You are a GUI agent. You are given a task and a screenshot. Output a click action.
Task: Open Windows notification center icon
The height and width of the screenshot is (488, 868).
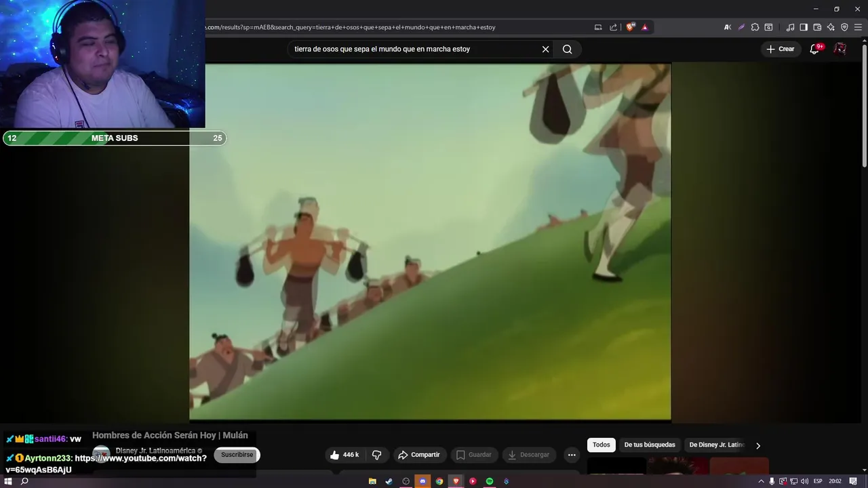tap(853, 481)
